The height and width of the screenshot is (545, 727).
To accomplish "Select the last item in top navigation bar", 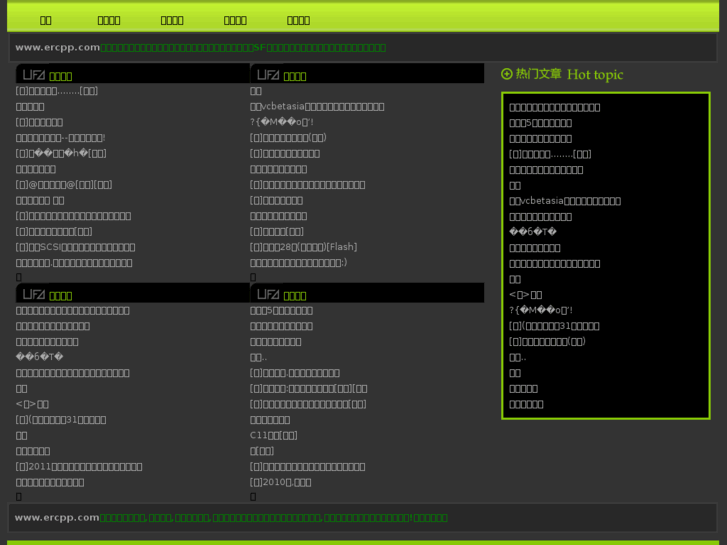I will 298,20.
